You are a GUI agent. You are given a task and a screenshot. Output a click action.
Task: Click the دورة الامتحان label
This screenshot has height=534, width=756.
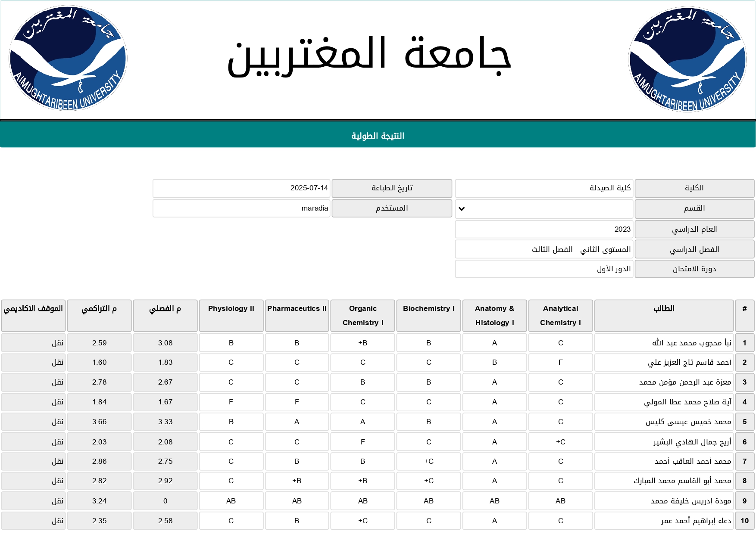(x=694, y=269)
